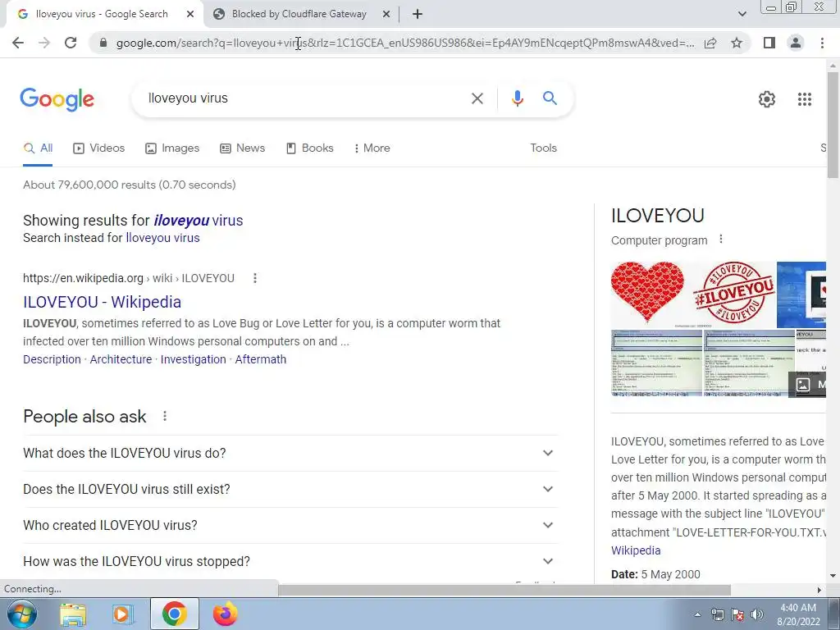Open the #ILOVEYOU stamp image
The width and height of the screenshot is (840, 630).
[x=733, y=294]
